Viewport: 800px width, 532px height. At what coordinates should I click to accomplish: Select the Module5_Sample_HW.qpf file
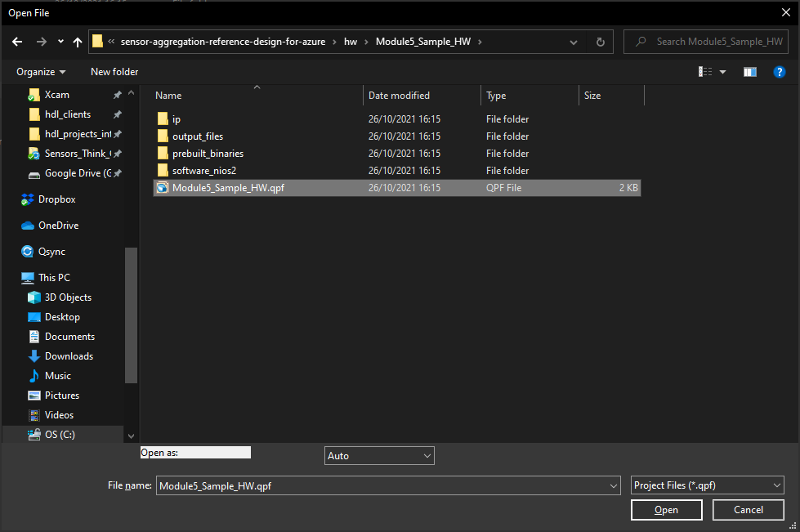[x=228, y=188]
